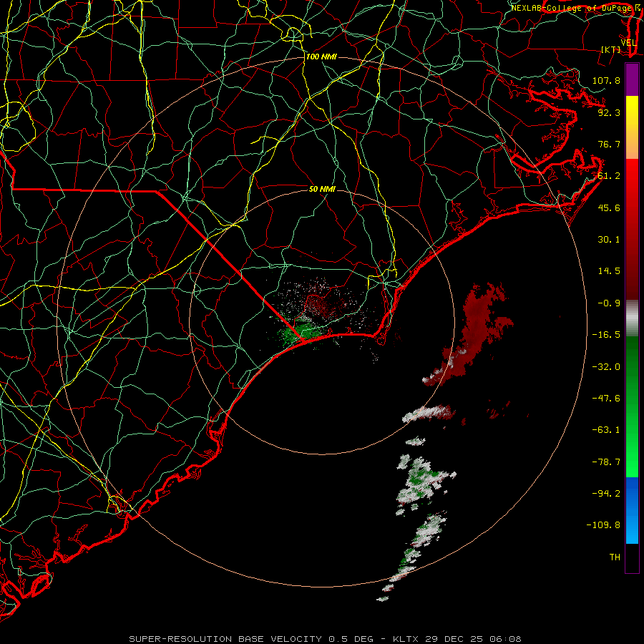Select the -0.9 legend value
This screenshot has height=644, width=644.
[x=609, y=303]
